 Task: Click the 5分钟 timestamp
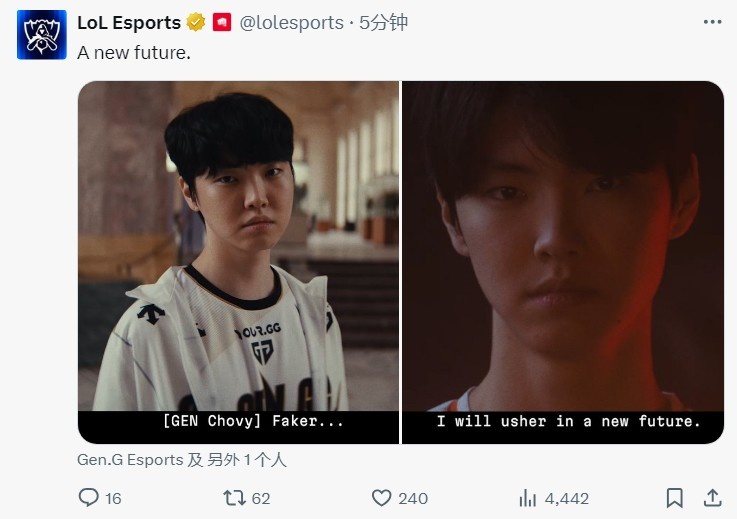[383, 23]
